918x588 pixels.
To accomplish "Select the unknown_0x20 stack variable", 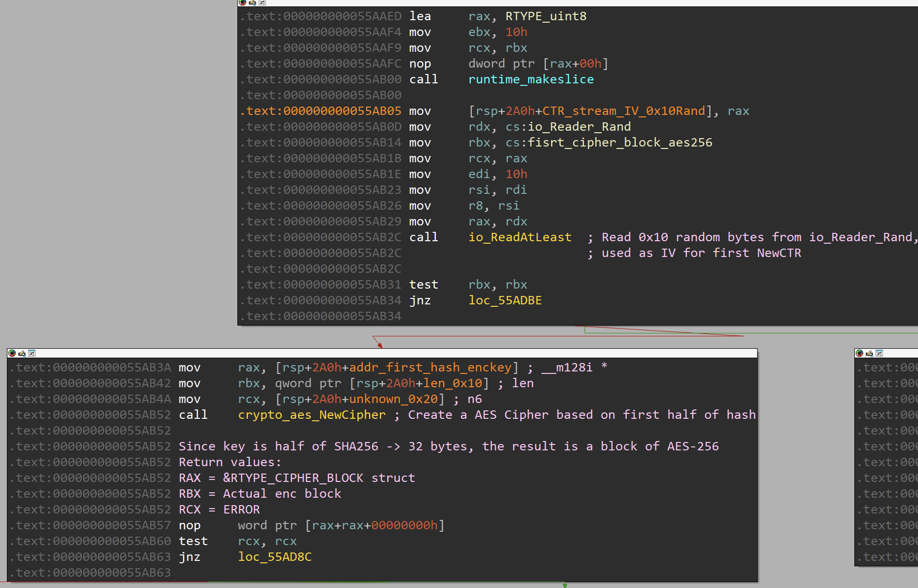I will coord(393,399).
